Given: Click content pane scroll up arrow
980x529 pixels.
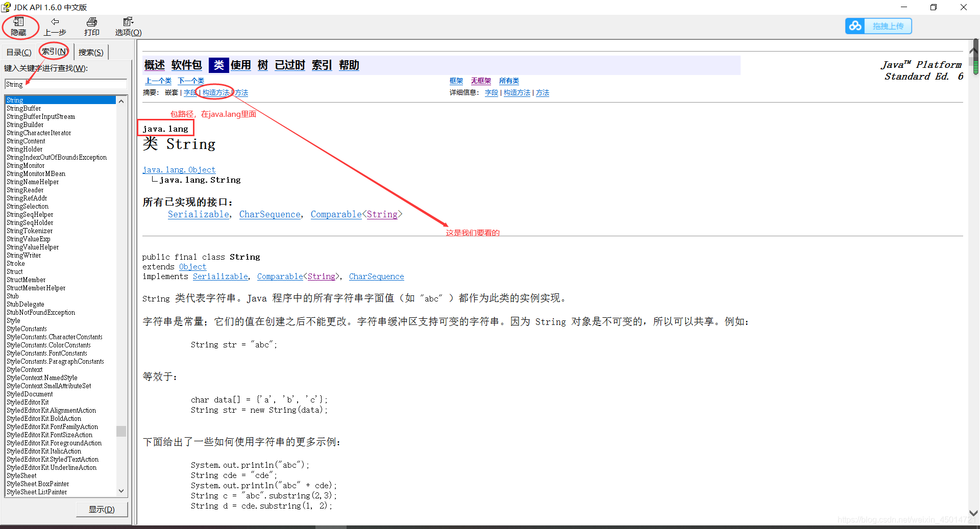Looking at the screenshot, I should tap(973, 51).
